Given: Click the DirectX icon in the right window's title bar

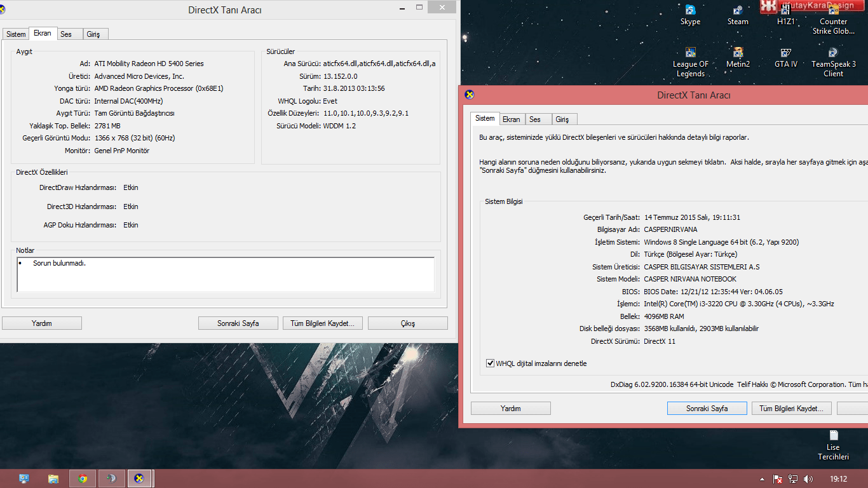Looking at the screenshot, I should point(470,95).
